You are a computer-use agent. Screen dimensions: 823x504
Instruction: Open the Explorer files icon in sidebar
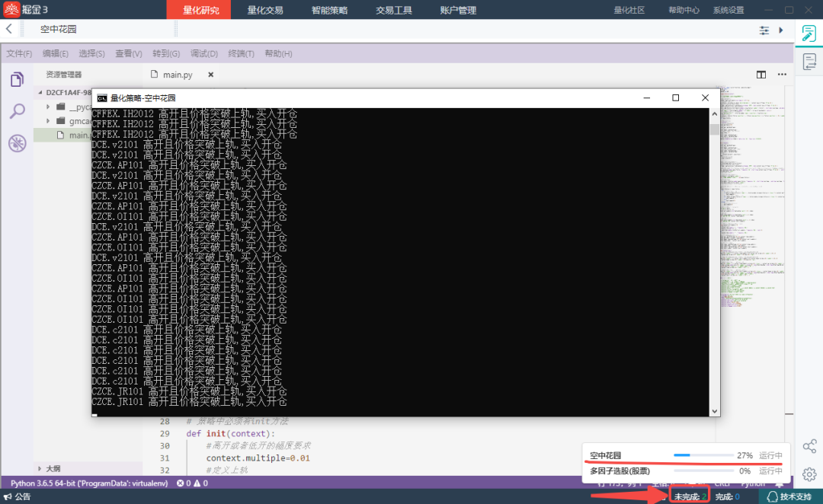point(17,80)
